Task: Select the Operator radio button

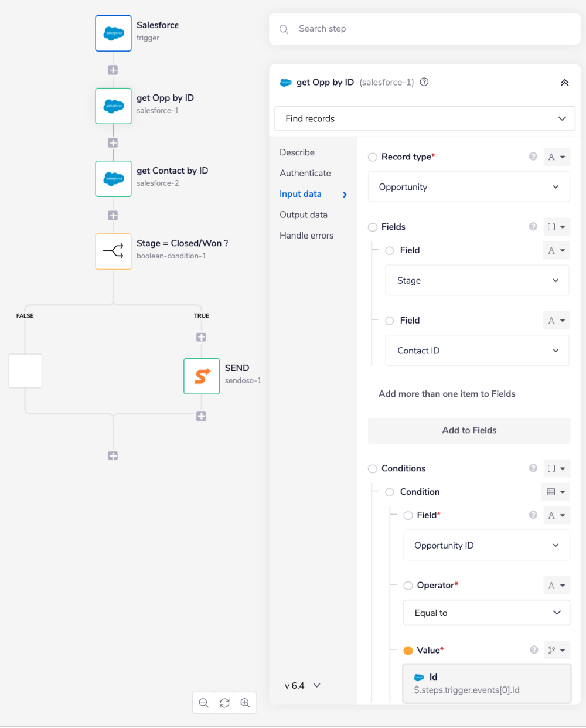Action: click(408, 586)
